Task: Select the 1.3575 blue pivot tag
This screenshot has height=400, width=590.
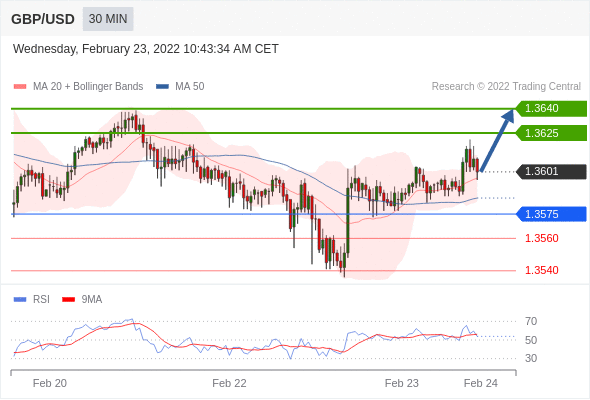Action: tap(551, 214)
